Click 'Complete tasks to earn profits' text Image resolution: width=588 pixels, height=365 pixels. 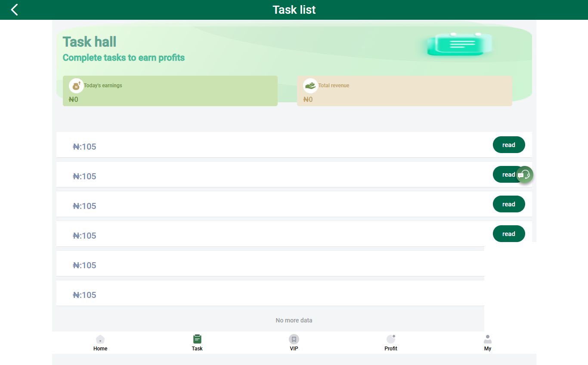click(x=124, y=58)
